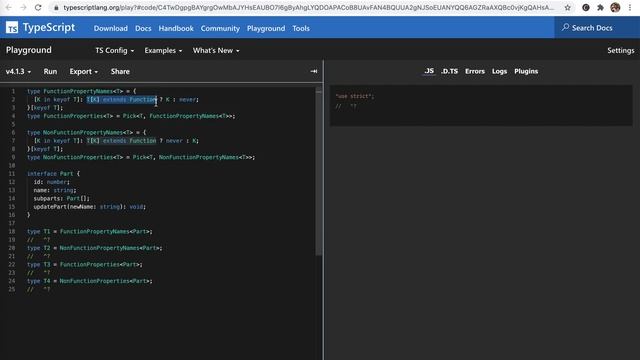Open the Chrome profile avatar

pyautogui.click(x=615, y=7)
